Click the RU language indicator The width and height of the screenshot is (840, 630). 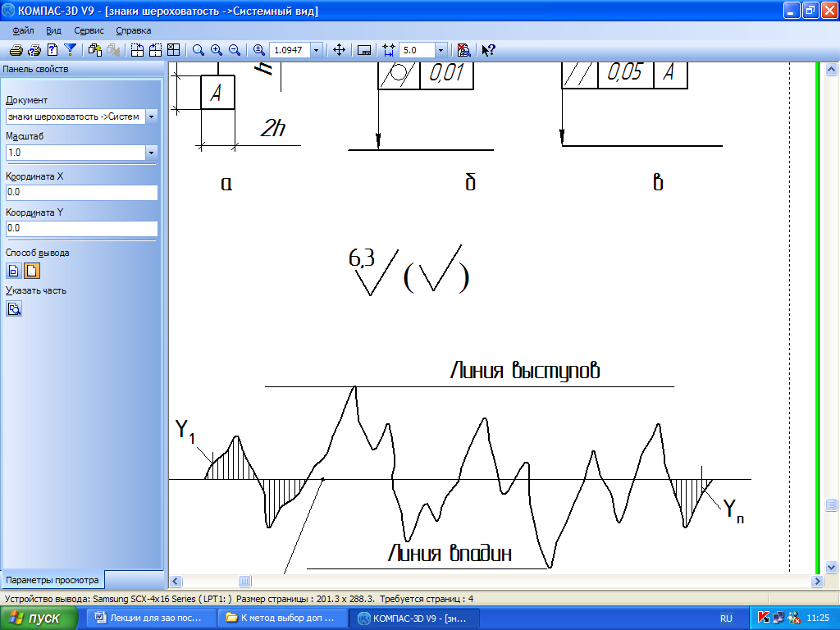(726, 619)
